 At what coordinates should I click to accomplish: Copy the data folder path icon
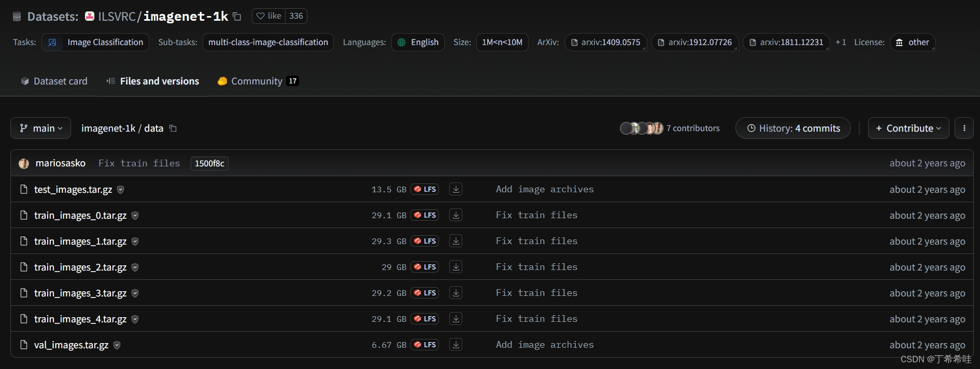pos(173,129)
